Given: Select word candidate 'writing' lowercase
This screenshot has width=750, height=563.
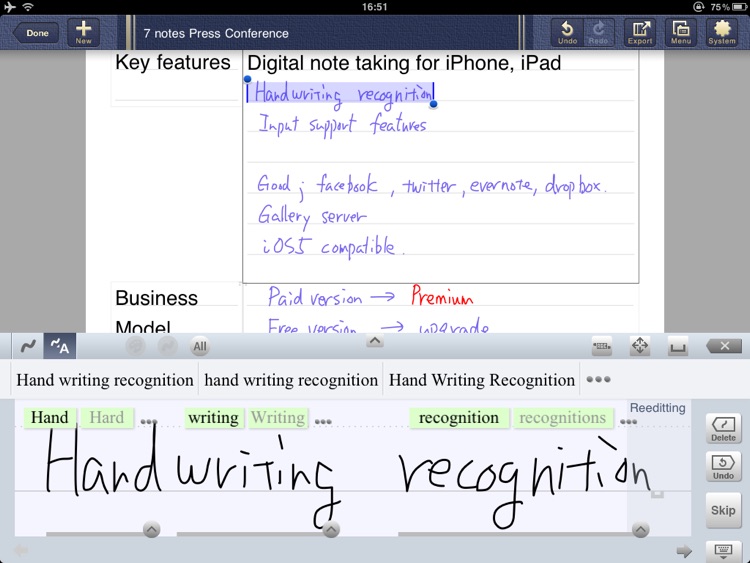Looking at the screenshot, I should [x=213, y=418].
